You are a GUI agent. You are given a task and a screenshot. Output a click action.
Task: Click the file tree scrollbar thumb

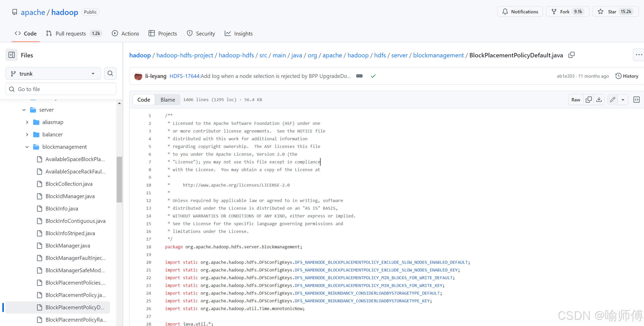[x=119, y=180]
